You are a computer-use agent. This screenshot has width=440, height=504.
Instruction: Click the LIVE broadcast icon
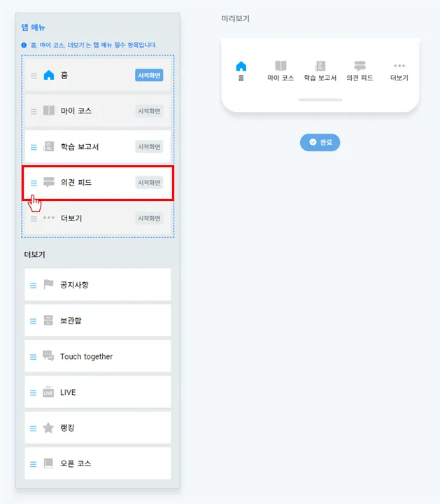click(48, 392)
